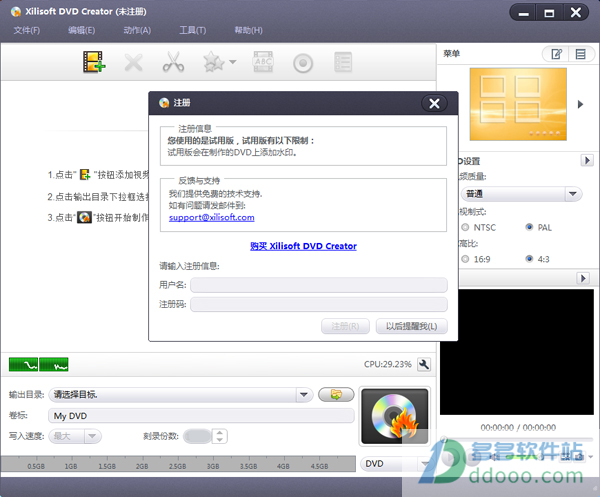
Task: Click the second green CPU graph
Action: click(x=54, y=365)
